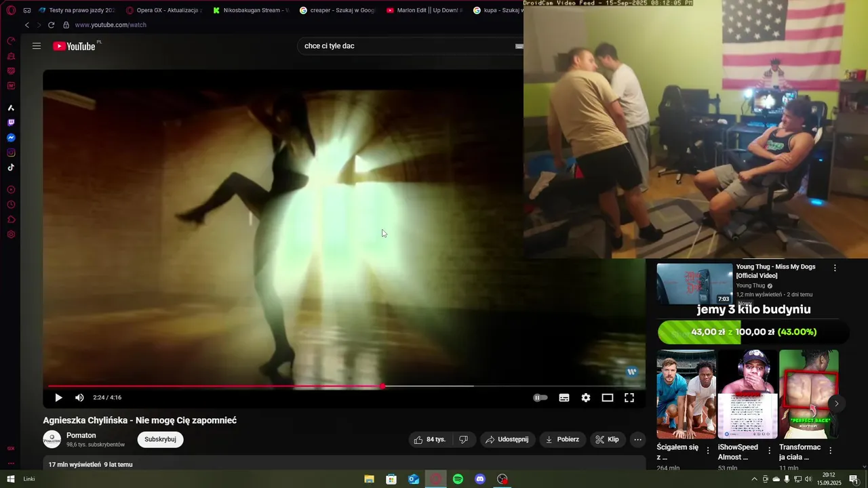Open Opera sidebar settings gear
Image resolution: width=868 pixels, height=488 pixels.
coord(11,235)
